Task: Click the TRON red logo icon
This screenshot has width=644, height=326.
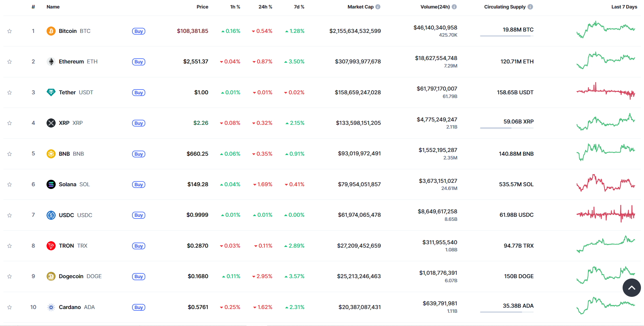Action: (51, 246)
